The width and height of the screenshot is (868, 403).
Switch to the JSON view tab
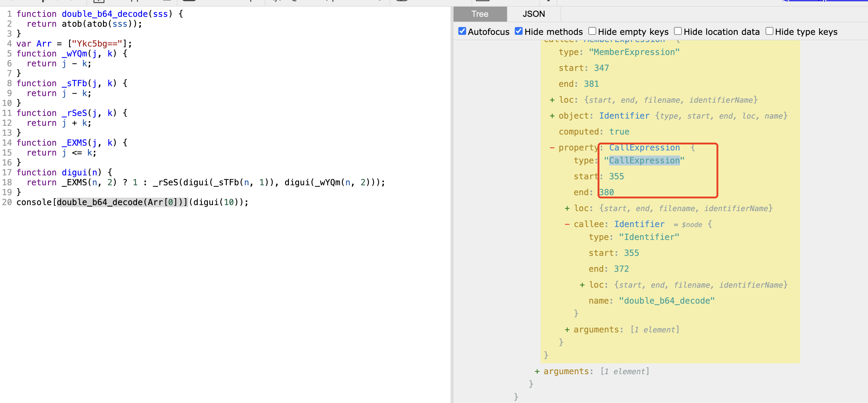pyautogui.click(x=534, y=14)
